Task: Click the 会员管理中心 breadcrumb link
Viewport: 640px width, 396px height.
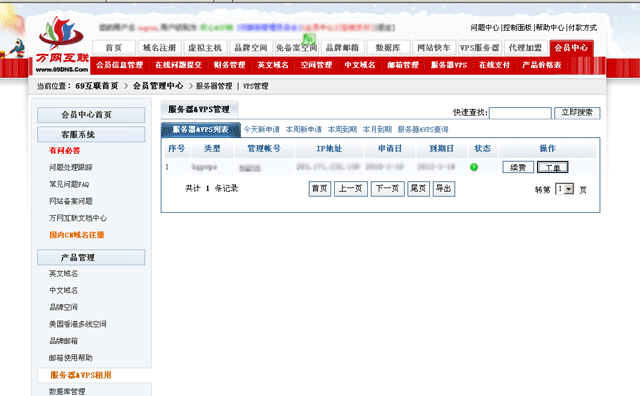Action: 158,86
